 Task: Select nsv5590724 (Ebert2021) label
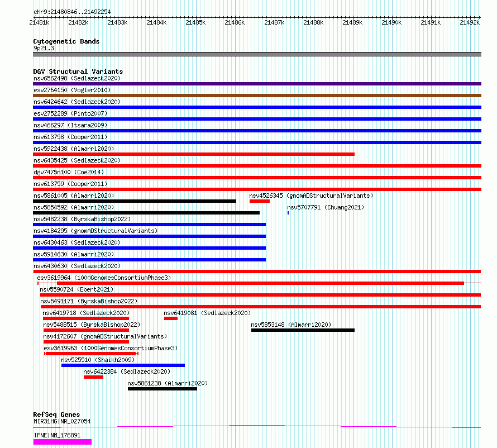(x=77, y=289)
